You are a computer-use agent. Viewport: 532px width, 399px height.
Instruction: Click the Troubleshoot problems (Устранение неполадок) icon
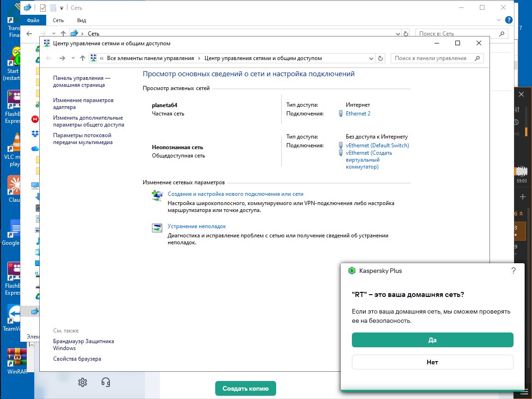coord(157,227)
